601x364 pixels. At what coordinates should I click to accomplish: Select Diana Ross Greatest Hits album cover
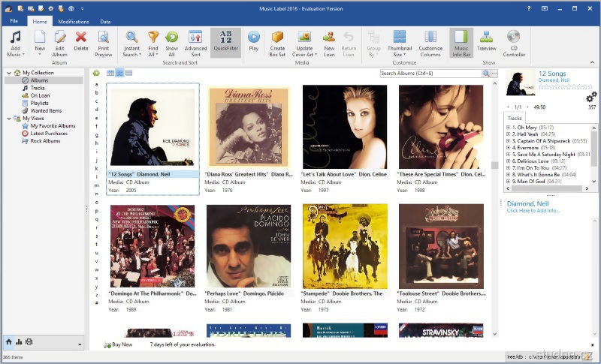249,127
